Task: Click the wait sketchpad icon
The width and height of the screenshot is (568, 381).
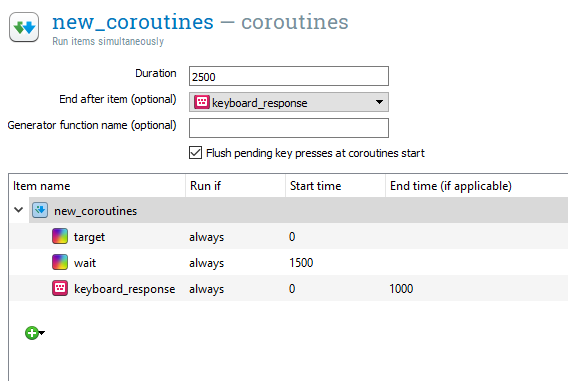Action: tap(60, 262)
